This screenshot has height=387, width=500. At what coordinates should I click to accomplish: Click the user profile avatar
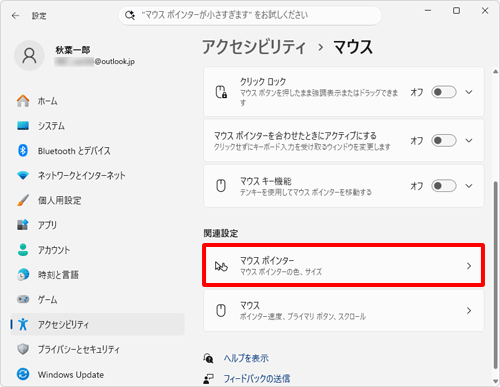tap(29, 56)
